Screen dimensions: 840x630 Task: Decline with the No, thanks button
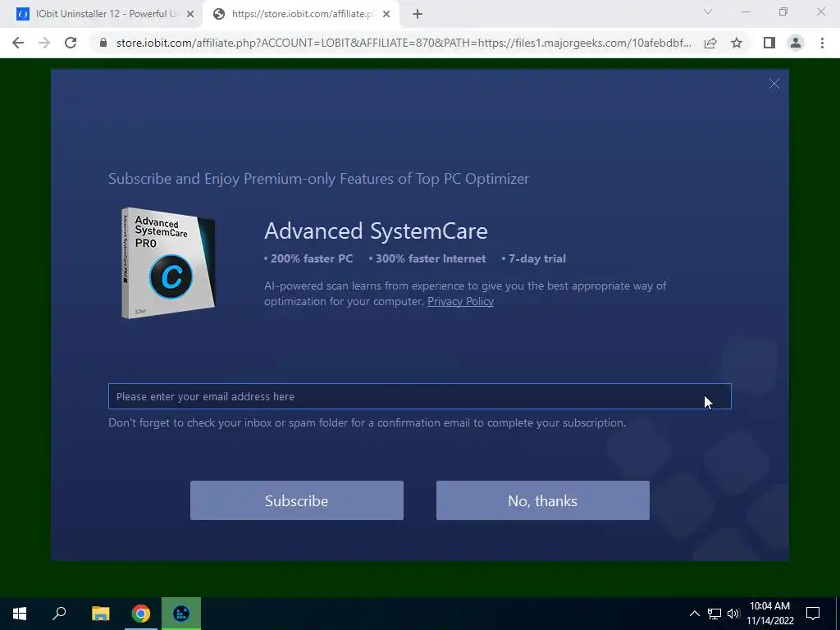click(543, 500)
